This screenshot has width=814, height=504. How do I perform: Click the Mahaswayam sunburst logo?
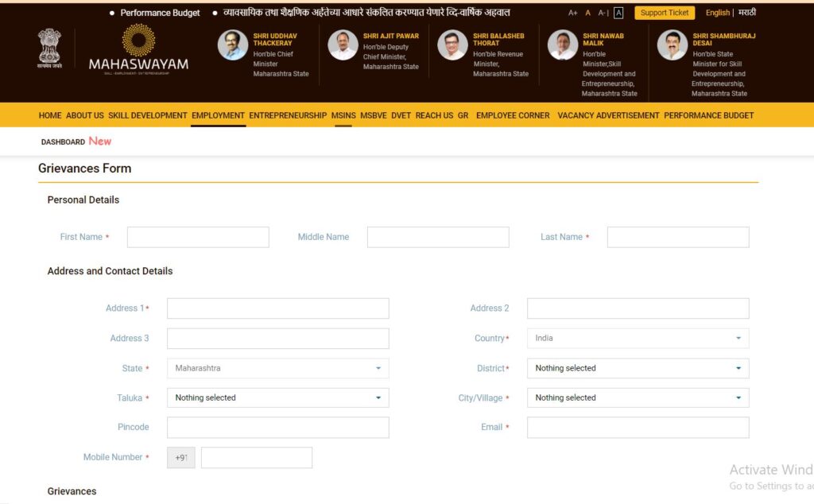(x=138, y=41)
